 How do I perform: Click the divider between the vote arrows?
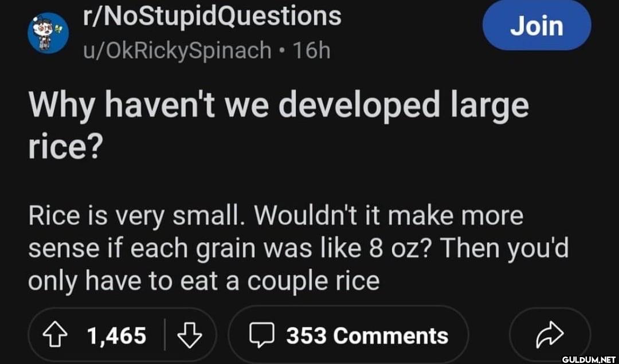[165, 335]
